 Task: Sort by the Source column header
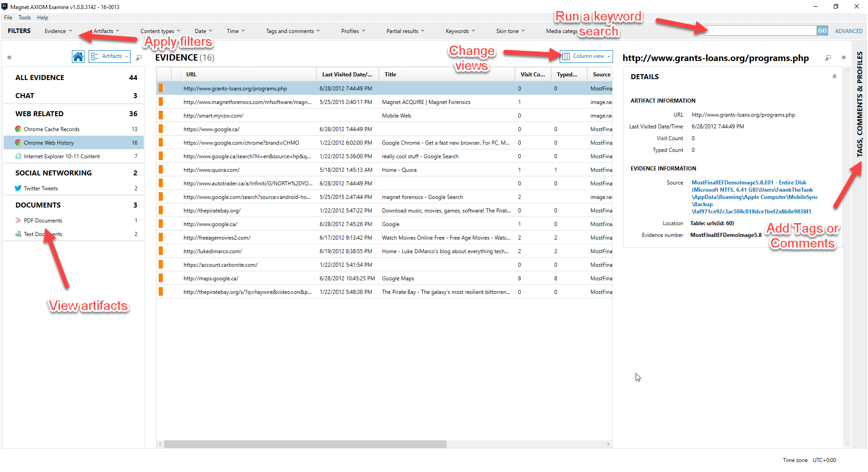(600, 75)
